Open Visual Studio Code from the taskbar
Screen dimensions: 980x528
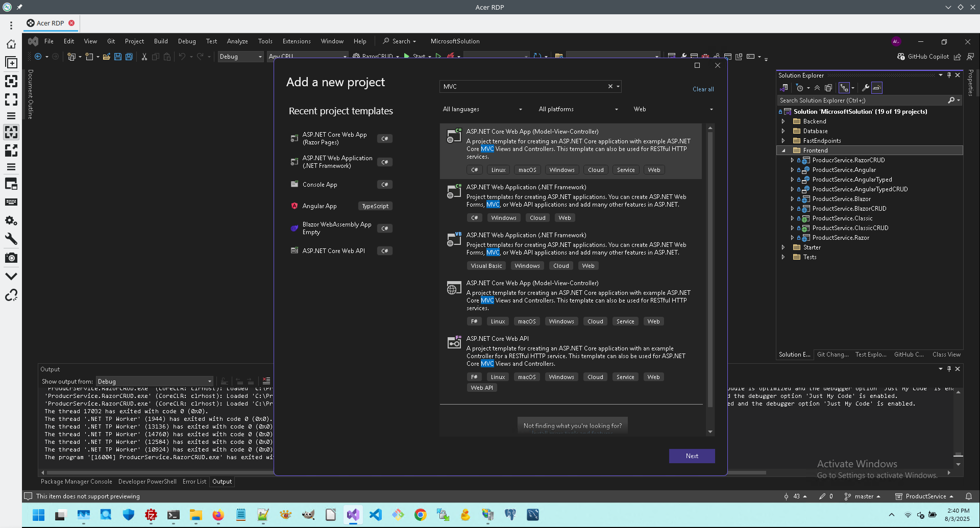(x=375, y=515)
